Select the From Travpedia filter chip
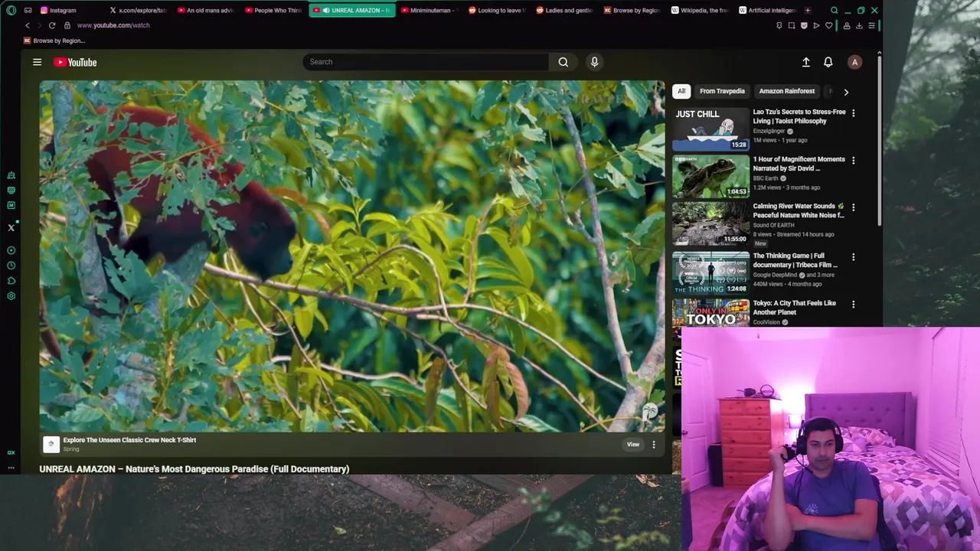Screen dimensions: 980x551 [722, 91]
